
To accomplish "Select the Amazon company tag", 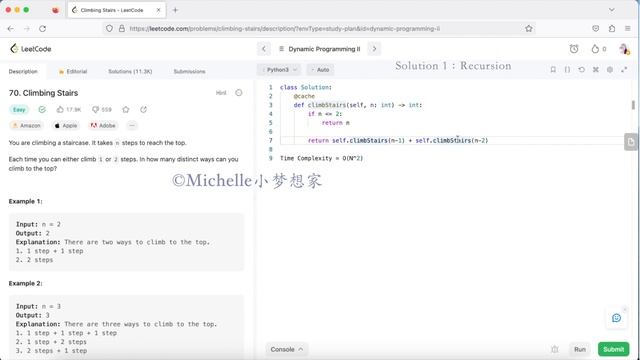I will point(27,126).
